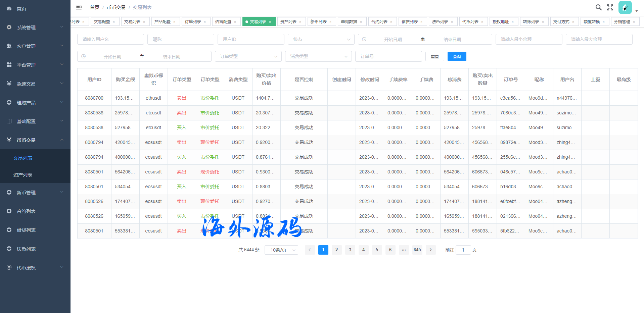
Task: Change page size via 10条/页 dropdown
Action: point(281,250)
